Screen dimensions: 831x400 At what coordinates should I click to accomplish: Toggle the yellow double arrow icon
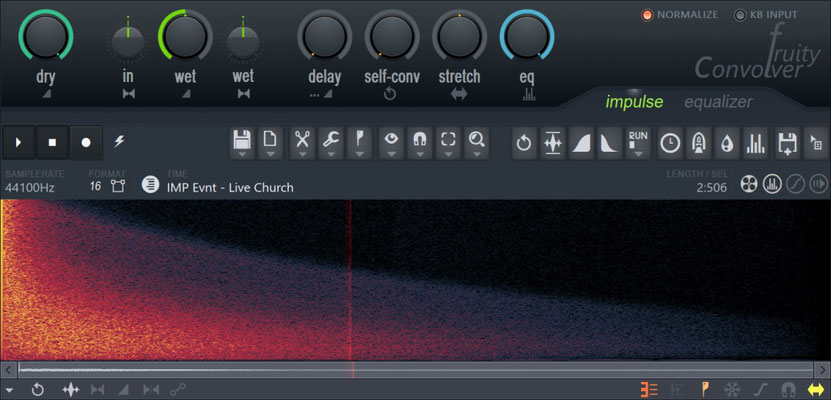pyautogui.click(x=814, y=390)
